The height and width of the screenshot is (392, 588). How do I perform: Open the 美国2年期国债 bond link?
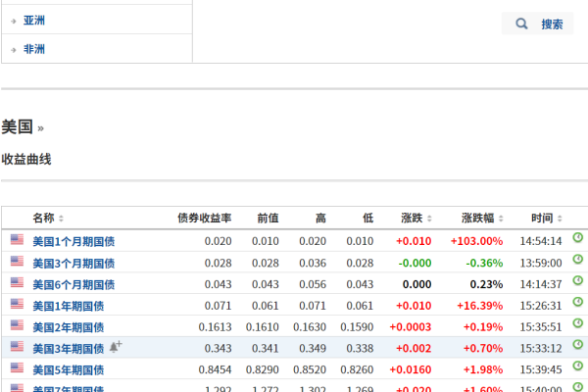click(71, 327)
